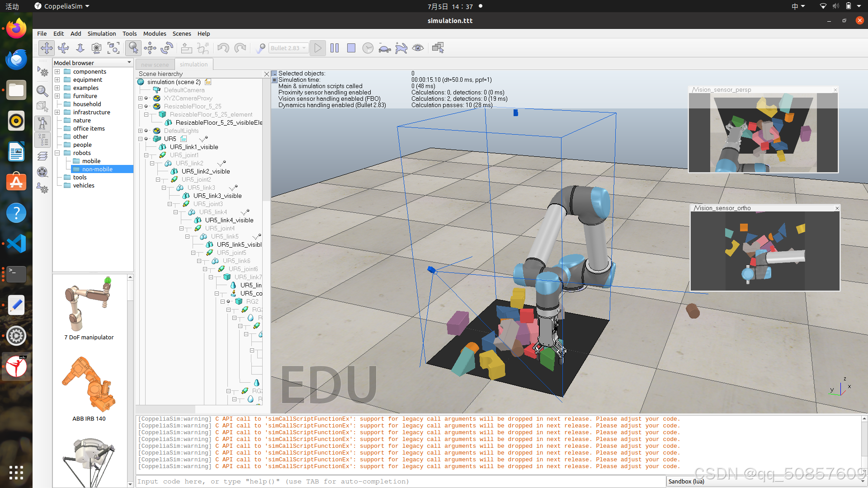This screenshot has width=868, height=488.
Task: Toggle real-time mode clock icon
Action: click(368, 48)
